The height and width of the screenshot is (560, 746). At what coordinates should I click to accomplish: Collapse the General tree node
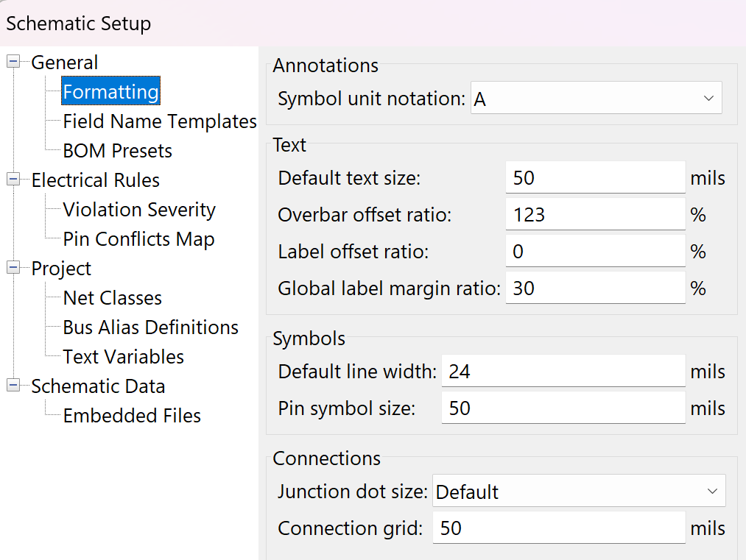[13, 63]
